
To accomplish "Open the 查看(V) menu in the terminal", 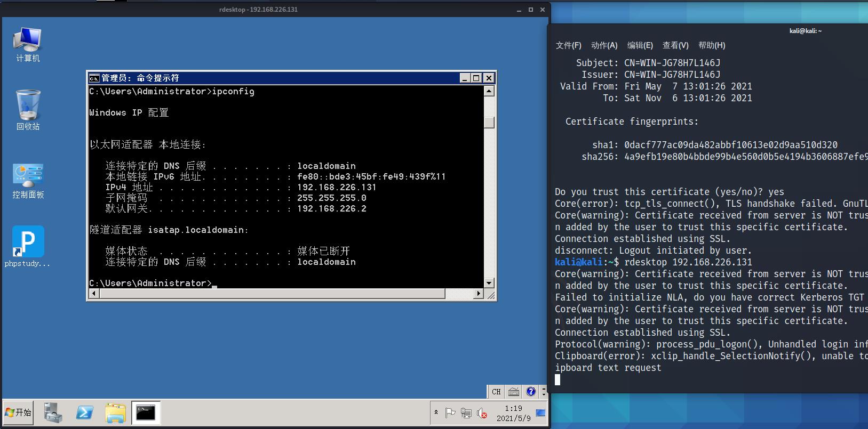I will pos(675,45).
